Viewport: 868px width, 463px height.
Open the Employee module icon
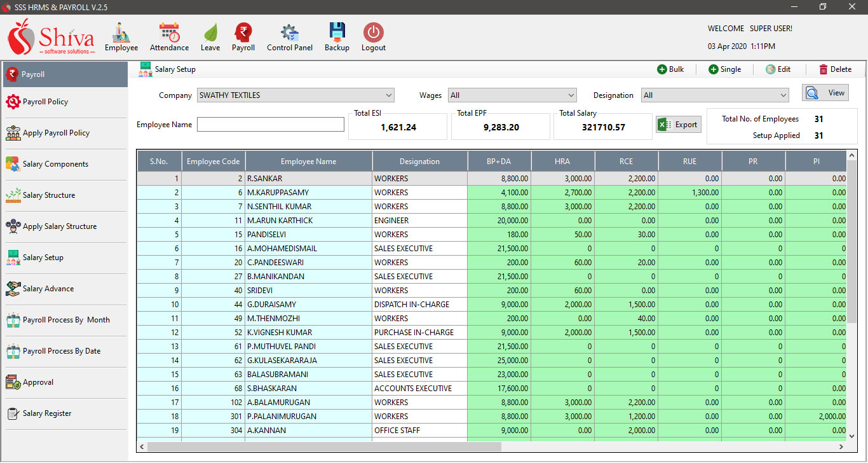click(121, 36)
